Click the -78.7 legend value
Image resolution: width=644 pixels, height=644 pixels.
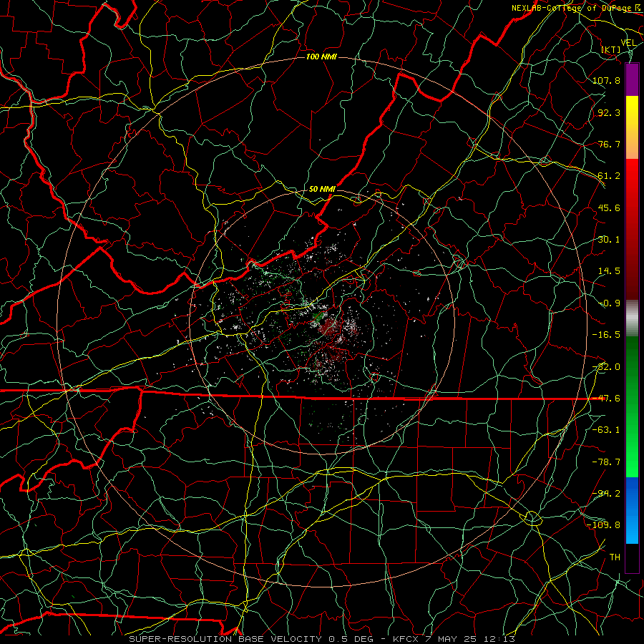[x=607, y=462]
